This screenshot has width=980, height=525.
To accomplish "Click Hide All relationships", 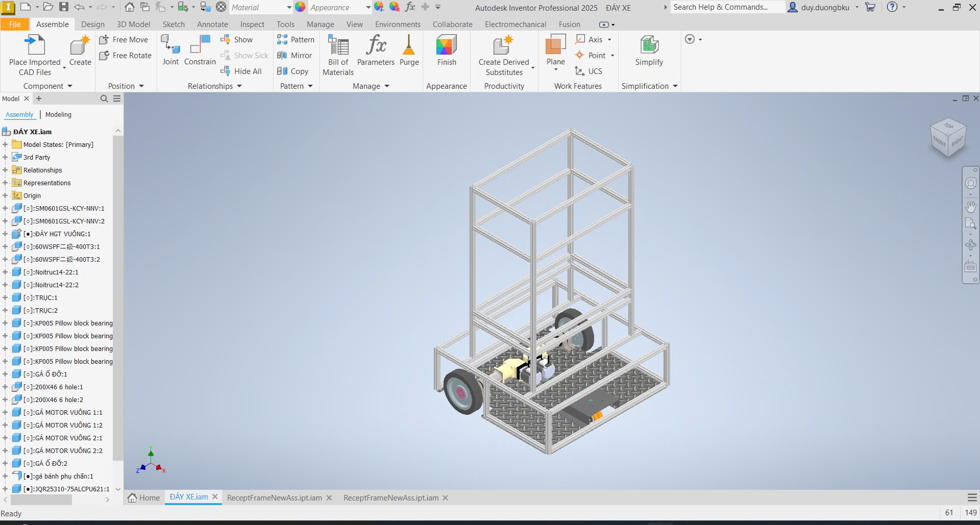I will point(241,71).
